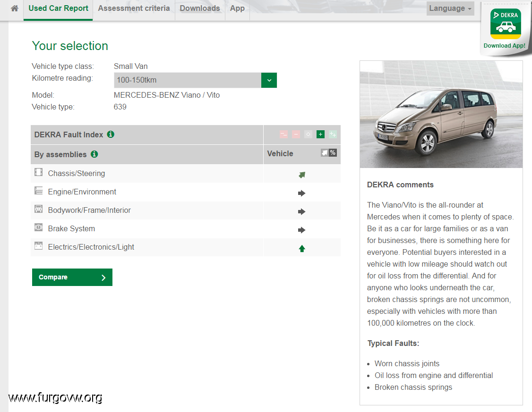Select the single-minus fault rating swatch
The image size is (532, 412).
296,135
